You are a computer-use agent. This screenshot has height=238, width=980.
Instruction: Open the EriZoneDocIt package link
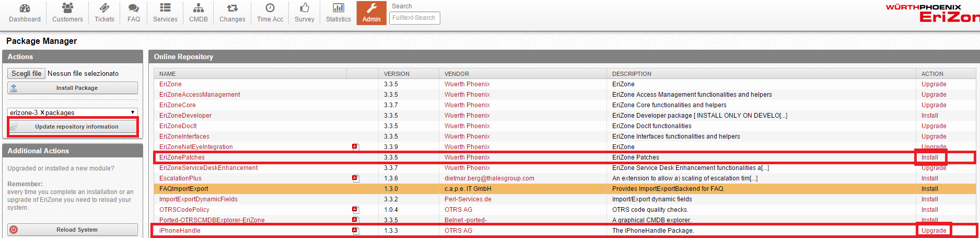tap(178, 126)
